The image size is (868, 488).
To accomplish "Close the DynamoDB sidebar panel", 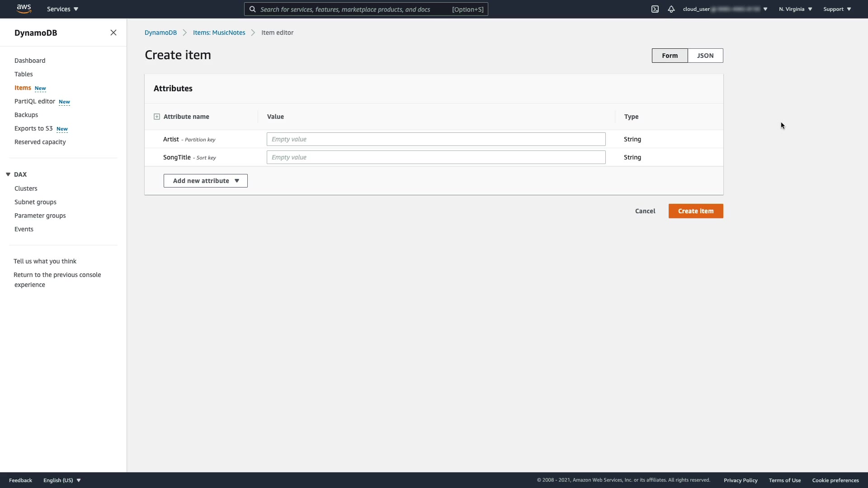I will pos(113,33).
